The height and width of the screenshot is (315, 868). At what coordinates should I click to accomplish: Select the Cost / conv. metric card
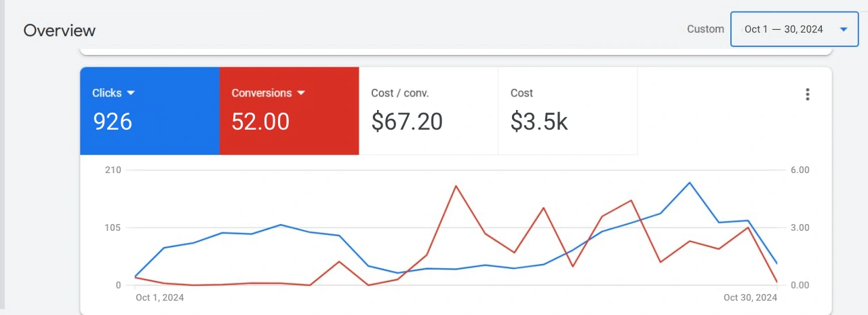428,111
